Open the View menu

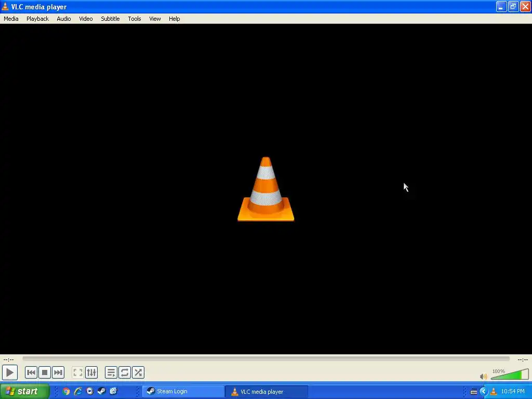pyautogui.click(x=155, y=19)
